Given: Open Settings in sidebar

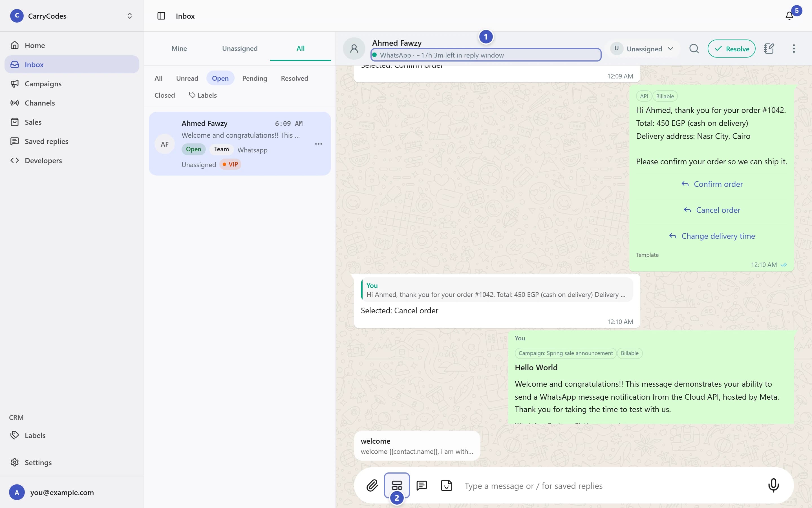Looking at the screenshot, I should pos(72,462).
